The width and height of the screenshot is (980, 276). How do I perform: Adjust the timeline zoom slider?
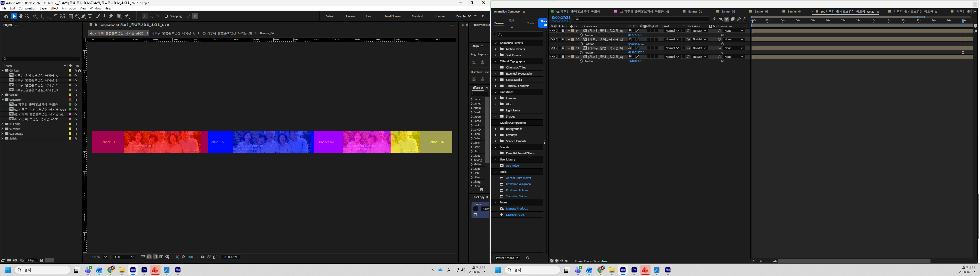click(x=761, y=261)
